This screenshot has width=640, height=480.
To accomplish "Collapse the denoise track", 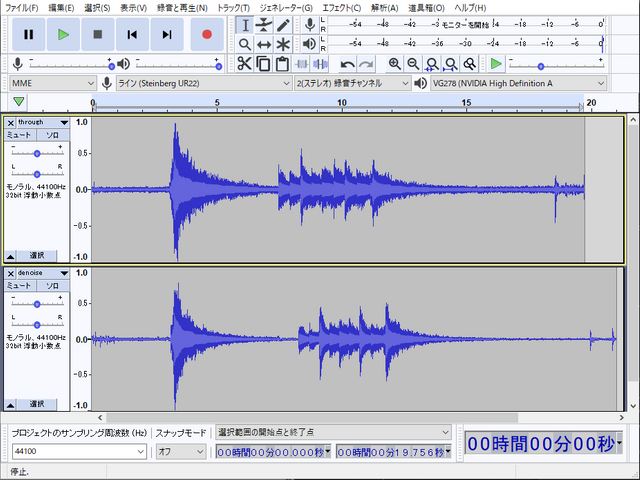I will [10, 405].
